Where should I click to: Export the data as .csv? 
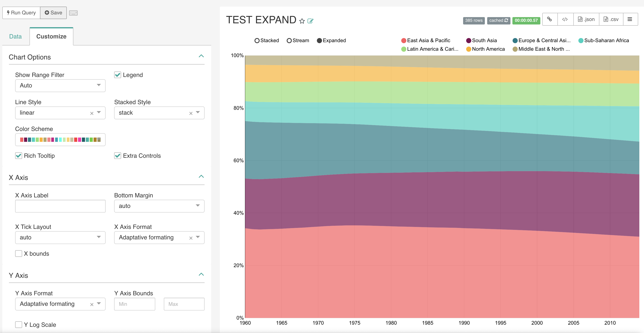(x=611, y=19)
